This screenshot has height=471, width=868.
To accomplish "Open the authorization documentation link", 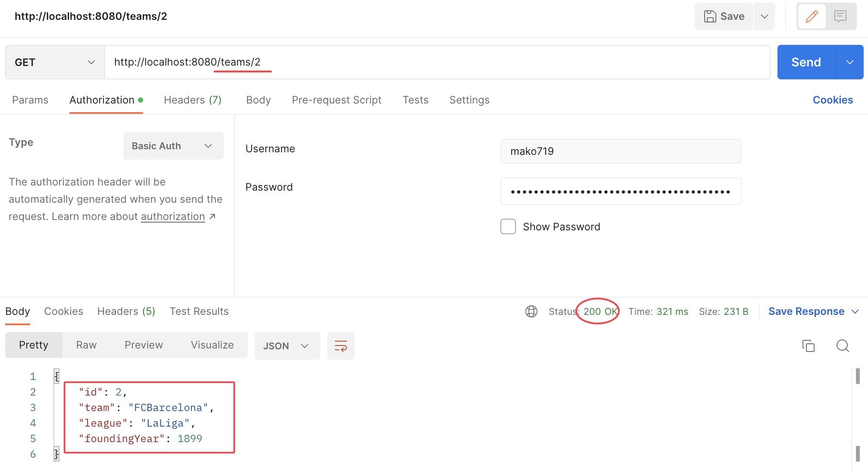I will (x=173, y=217).
